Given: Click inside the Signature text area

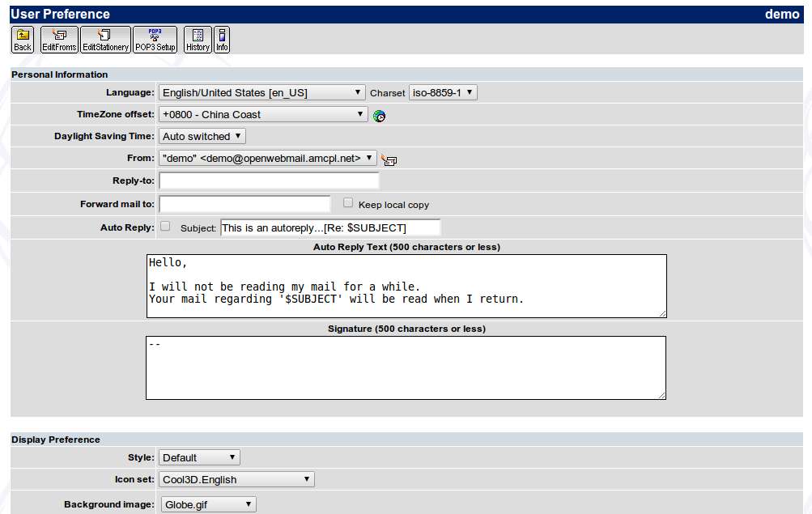Looking at the screenshot, I should [x=406, y=368].
